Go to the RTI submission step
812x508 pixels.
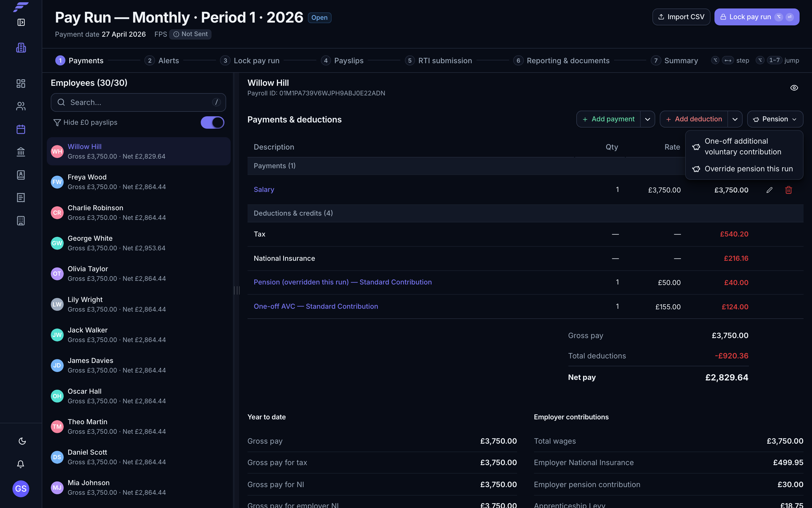click(x=438, y=60)
